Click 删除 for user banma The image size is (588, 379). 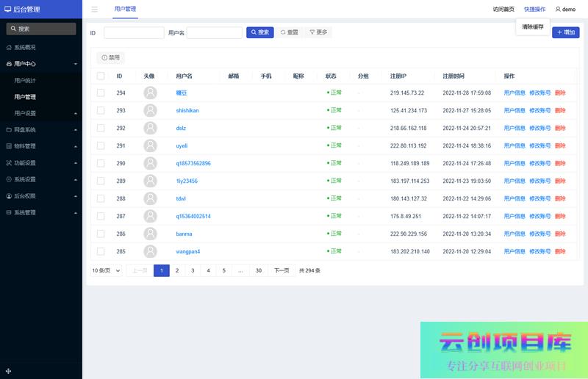point(560,234)
